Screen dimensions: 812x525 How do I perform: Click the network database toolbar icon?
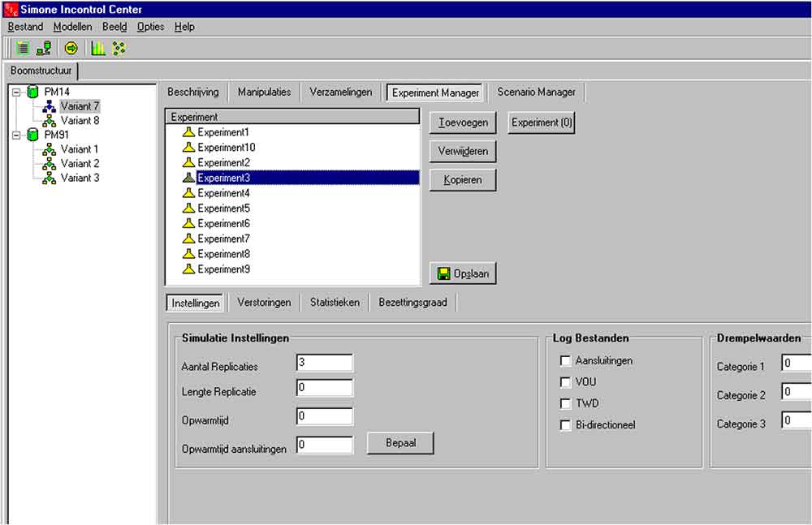(44, 48)
